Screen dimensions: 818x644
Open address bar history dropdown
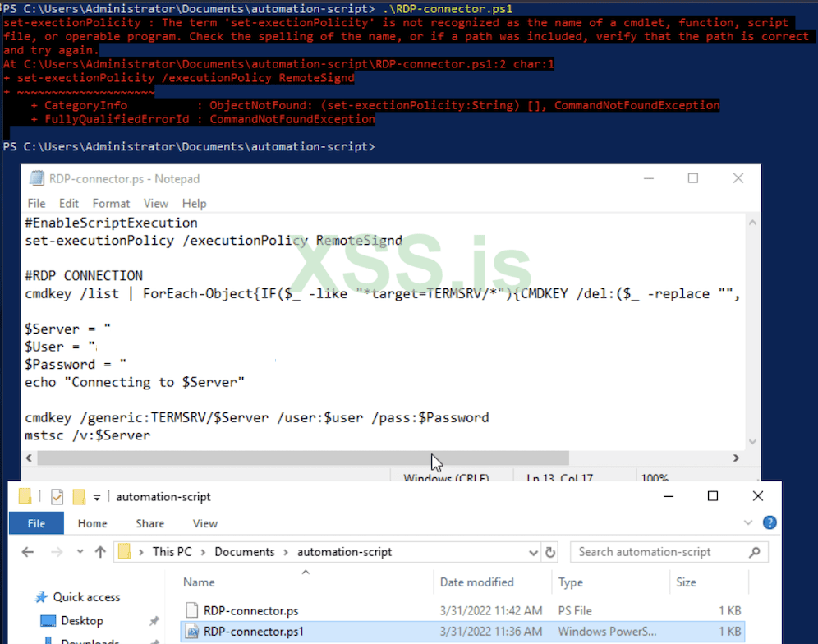[x=533, y=552]
